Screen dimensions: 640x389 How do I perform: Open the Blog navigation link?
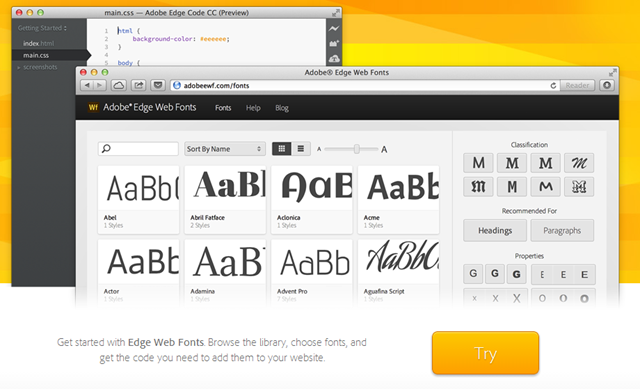282,108
